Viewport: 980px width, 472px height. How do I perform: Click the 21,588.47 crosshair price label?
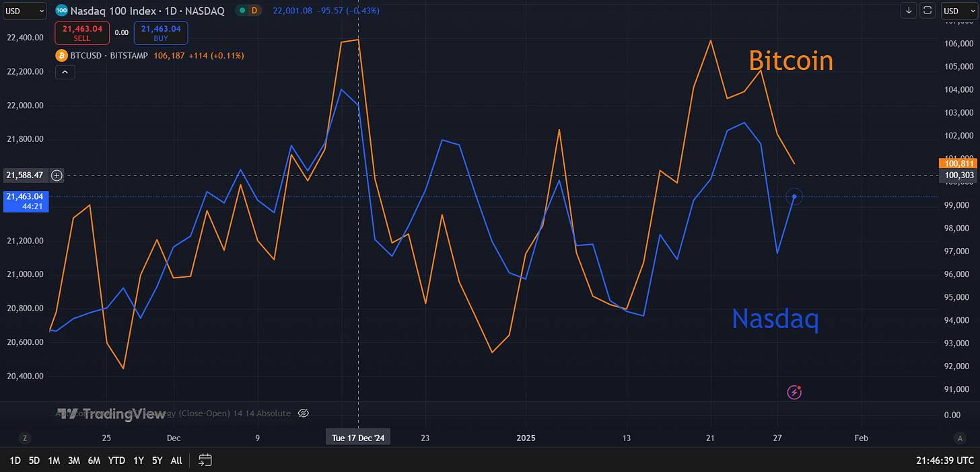(25, 175)
